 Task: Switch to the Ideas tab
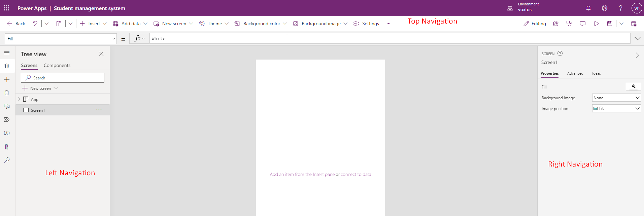597,73
